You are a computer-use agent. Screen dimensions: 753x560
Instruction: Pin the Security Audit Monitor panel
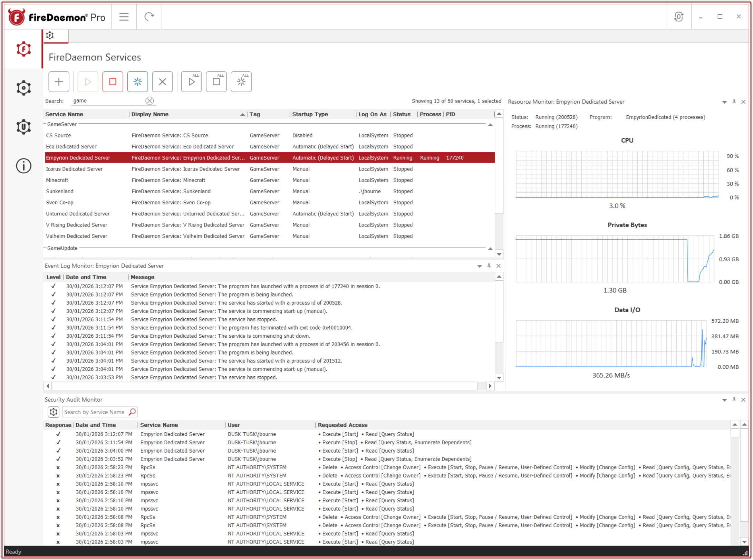click(734, 399)
